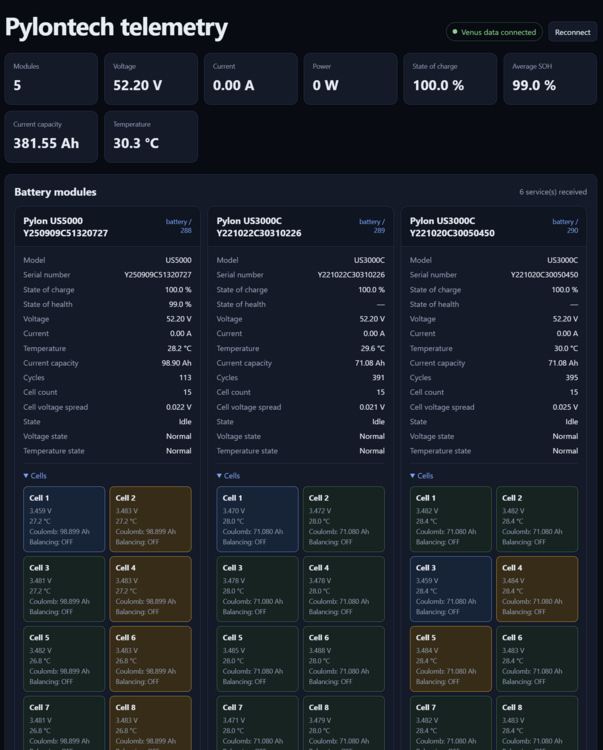
Task: Select the Voltage summary card 52.20 V
Action: pyautogui.click(x=151, y=78)
